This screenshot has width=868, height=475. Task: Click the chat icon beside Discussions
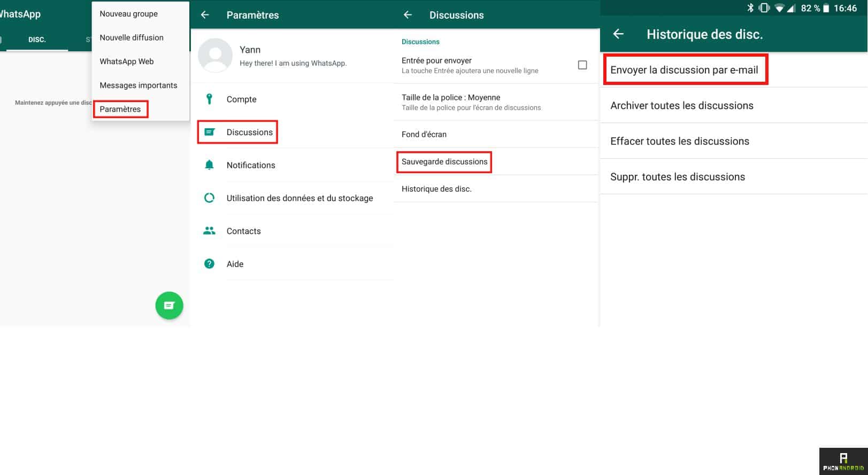pyautogui.click(x=210, y=132)
